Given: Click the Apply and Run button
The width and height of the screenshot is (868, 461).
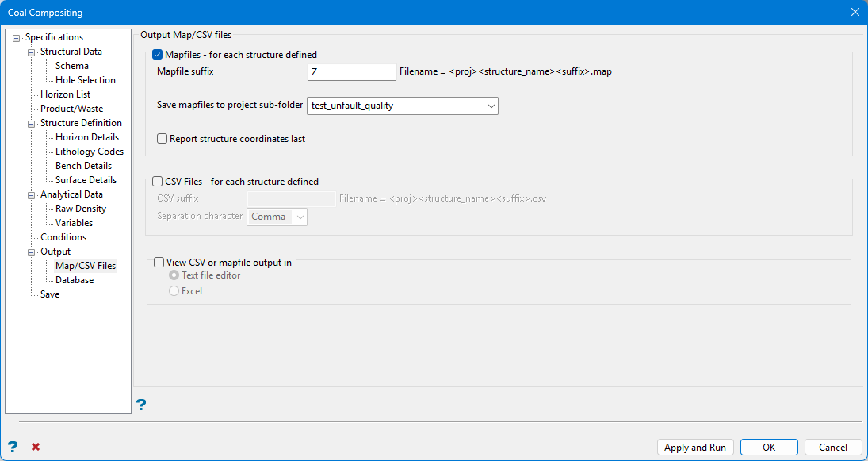Looking at the screenshot, I should 695,448.
